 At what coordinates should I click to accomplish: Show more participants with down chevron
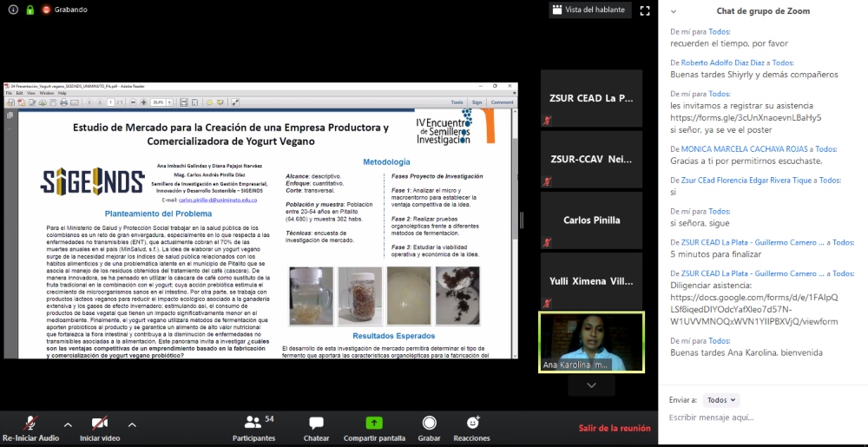tap(591, 385)
